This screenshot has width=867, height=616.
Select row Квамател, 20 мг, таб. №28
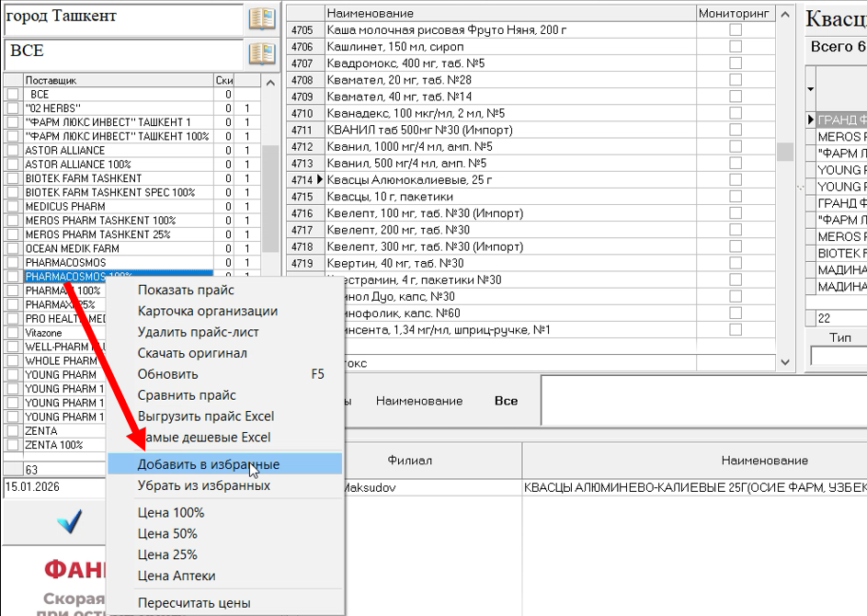coord(509,80)
